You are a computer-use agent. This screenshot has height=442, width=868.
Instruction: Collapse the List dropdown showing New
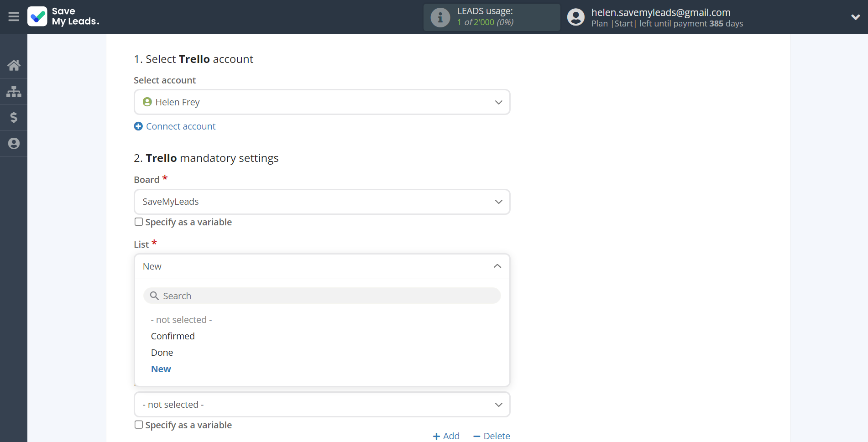click(x=322, y=266)
